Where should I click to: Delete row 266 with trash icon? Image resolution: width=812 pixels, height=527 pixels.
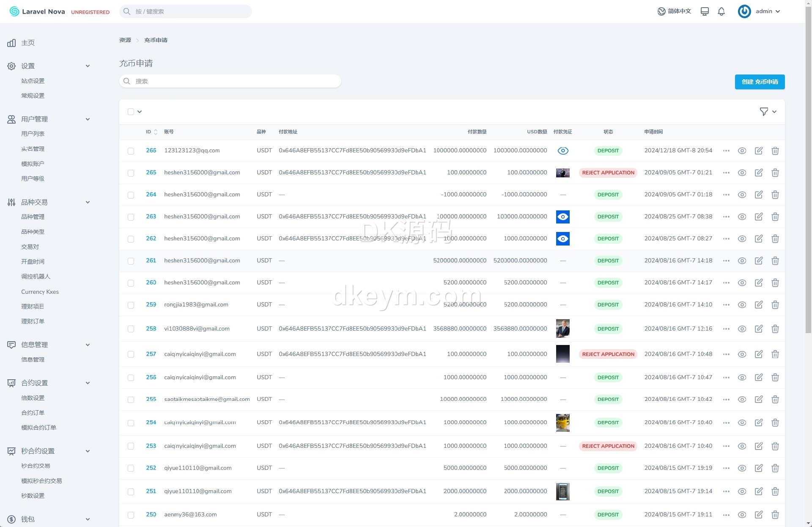tap(775, 151)
